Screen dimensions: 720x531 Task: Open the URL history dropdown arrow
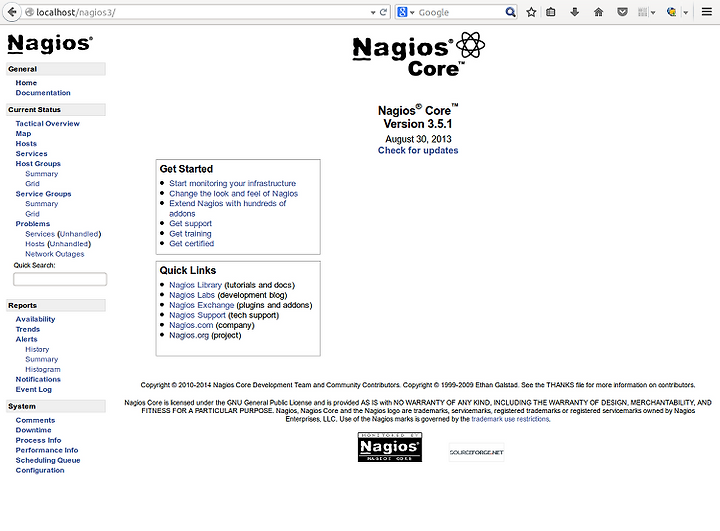click(x=373, y=13)
